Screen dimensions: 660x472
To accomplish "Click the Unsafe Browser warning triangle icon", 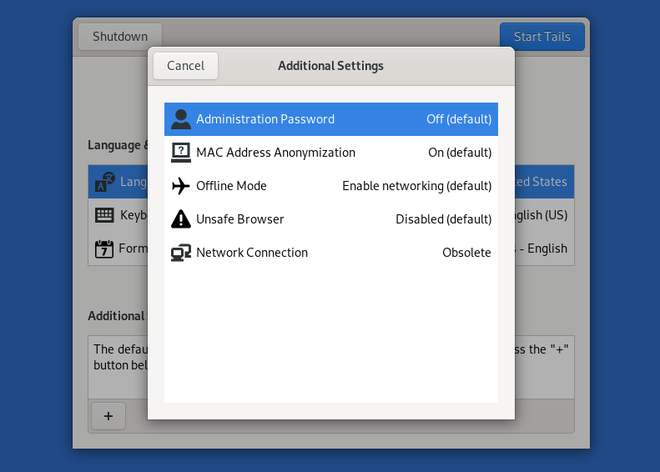I will (181, 219).
